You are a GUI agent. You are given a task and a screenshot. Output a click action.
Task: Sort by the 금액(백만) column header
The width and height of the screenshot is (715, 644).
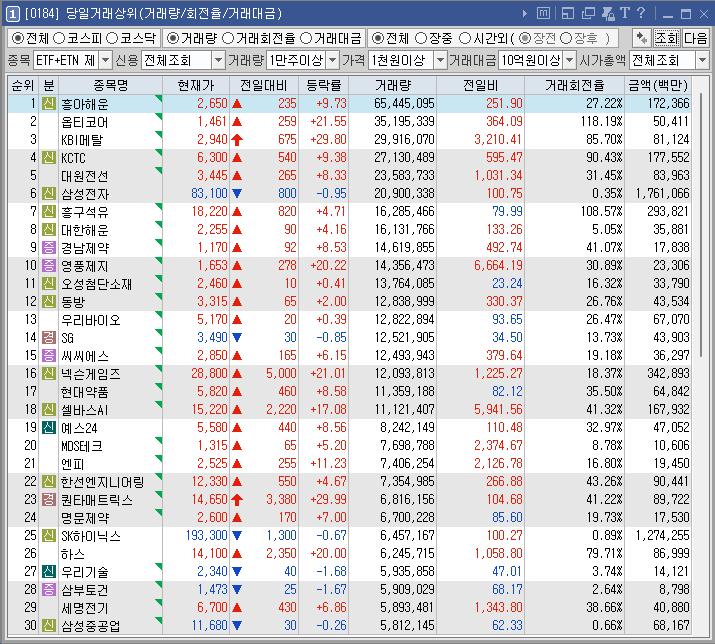658,85
